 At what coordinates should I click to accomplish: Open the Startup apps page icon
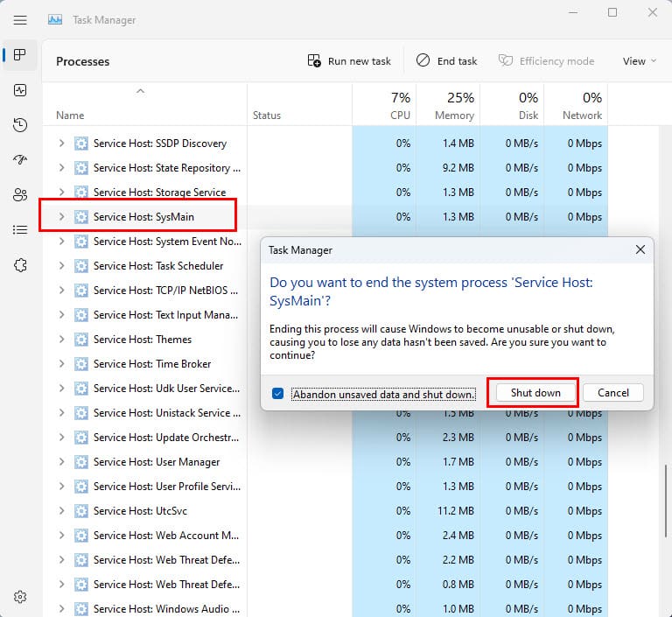pyautogui.click(x=20, y=160)
